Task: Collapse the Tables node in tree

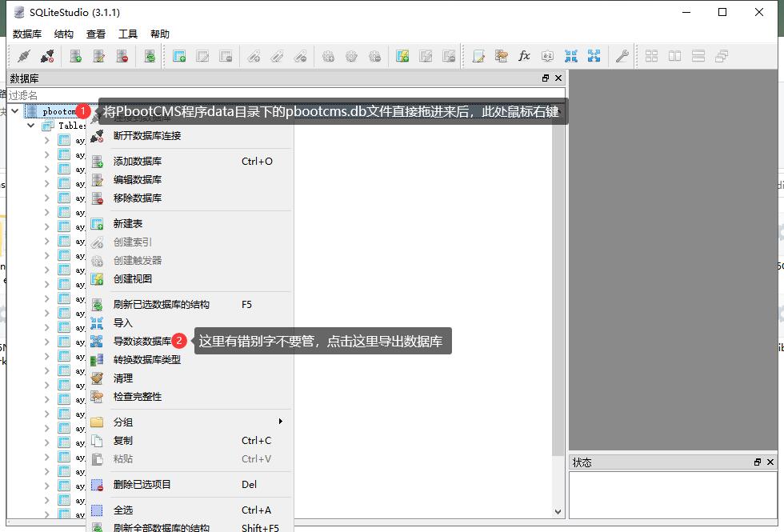Action: pos(31,126)
